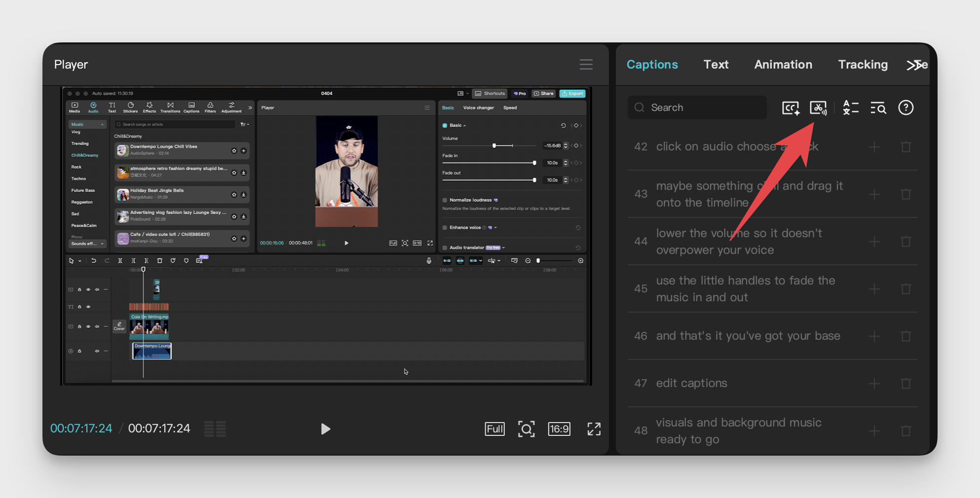Open the Player panel hamburger menu
Viewport: 980px width, 498px height.
pos(586,65)
